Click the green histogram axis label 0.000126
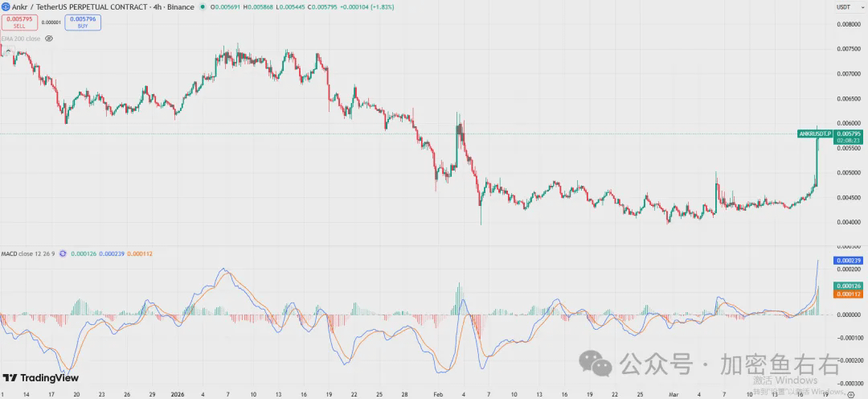This screenshot has width=868, height=399. pyautogui.click(x=847, y=286)
